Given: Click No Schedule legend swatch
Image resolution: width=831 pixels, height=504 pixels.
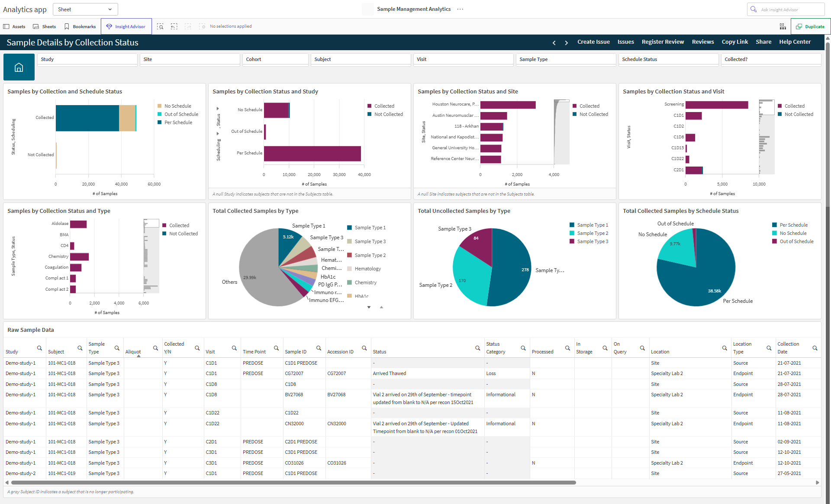Looking at the screenshot, I should (160, 106).
